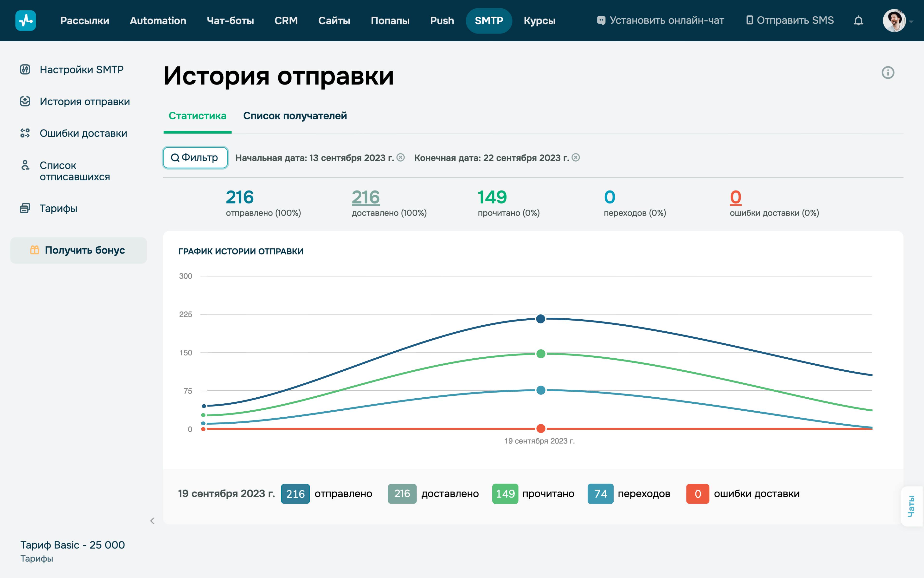This screenshot has width=924, height=578.
Task: Open Список отписавшихся in sidebar
Action: 75,171
